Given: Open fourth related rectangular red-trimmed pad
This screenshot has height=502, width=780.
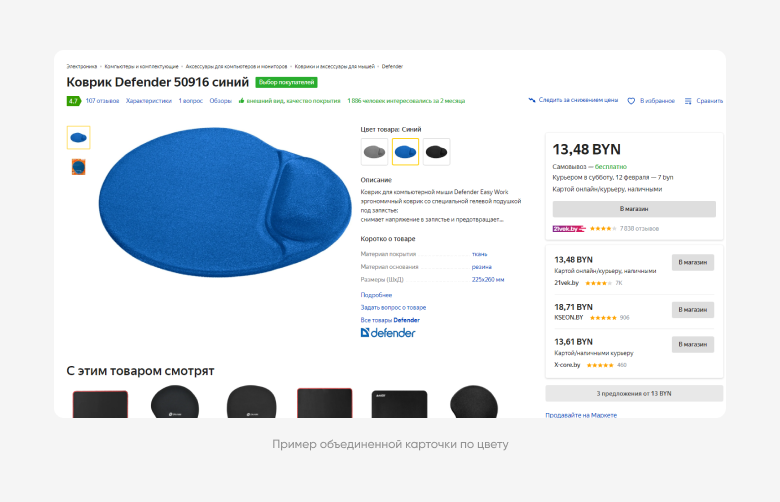Looking at the screenshot, I should [324, 403].
